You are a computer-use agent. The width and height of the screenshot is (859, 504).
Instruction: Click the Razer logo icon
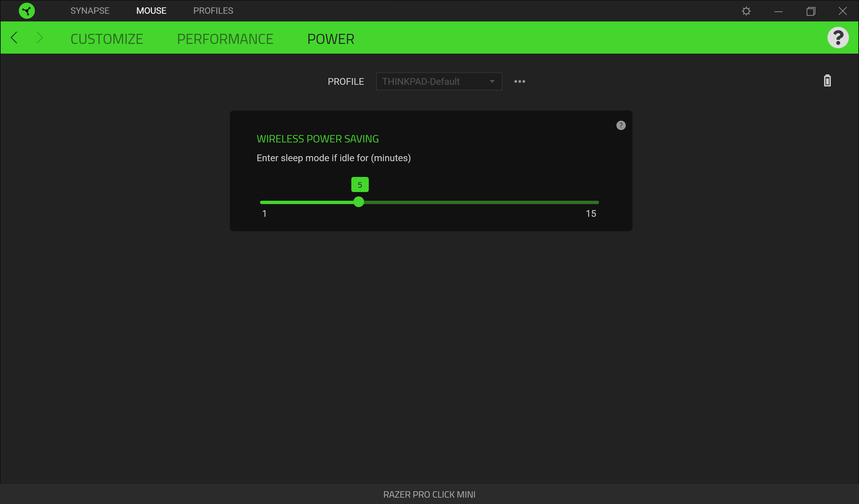coord(27,11)
